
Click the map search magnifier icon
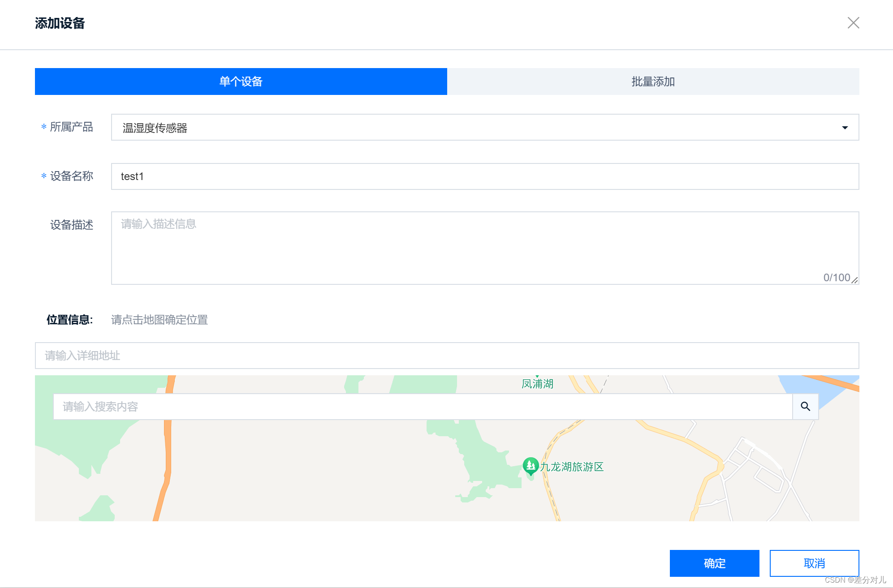tap(805, 407)
